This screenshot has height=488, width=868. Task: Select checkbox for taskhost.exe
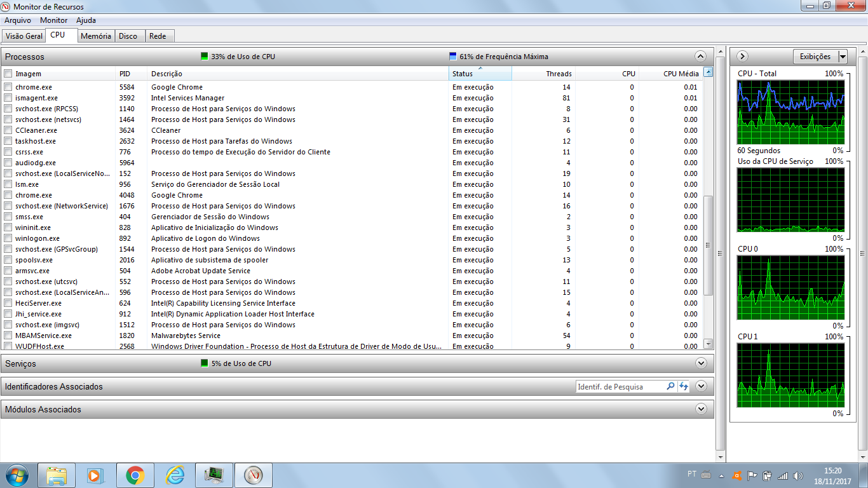tap(8, 141)
